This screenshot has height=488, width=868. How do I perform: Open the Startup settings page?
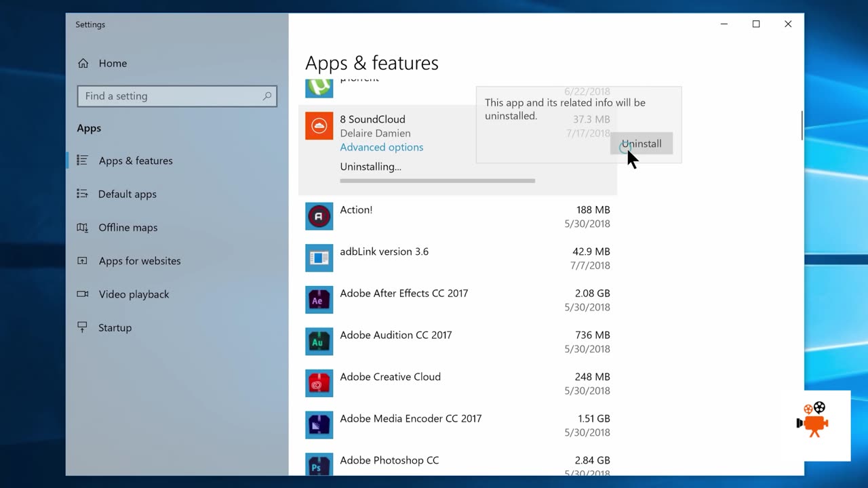[x=115, y=327]
